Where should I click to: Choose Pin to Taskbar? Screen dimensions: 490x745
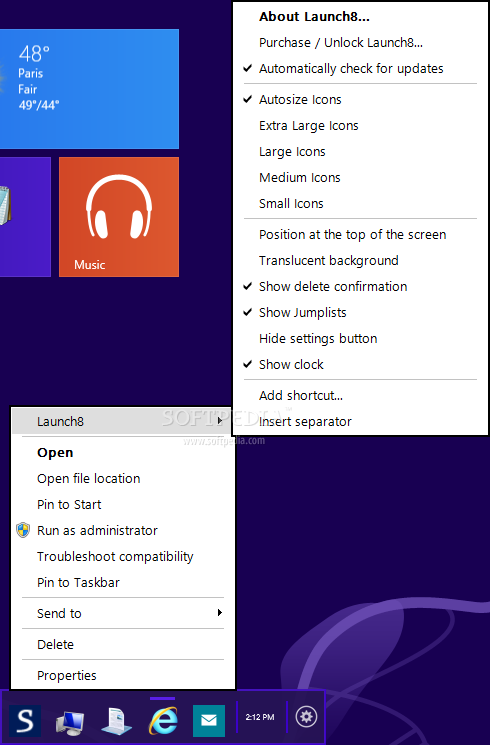tap(123, 583)
